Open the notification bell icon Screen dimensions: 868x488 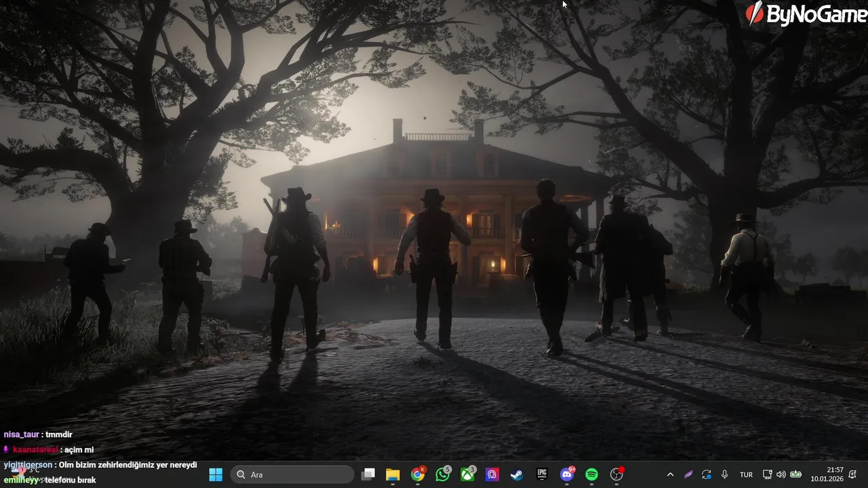coord(852,474)
